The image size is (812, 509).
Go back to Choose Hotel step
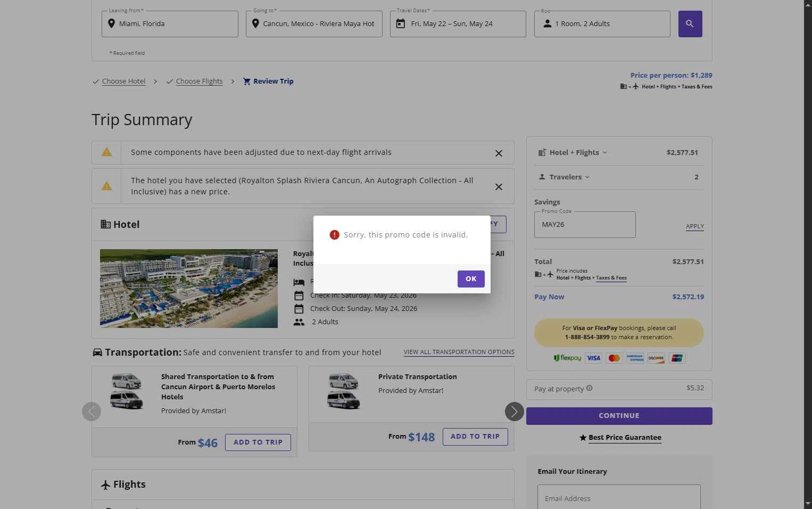123,81
